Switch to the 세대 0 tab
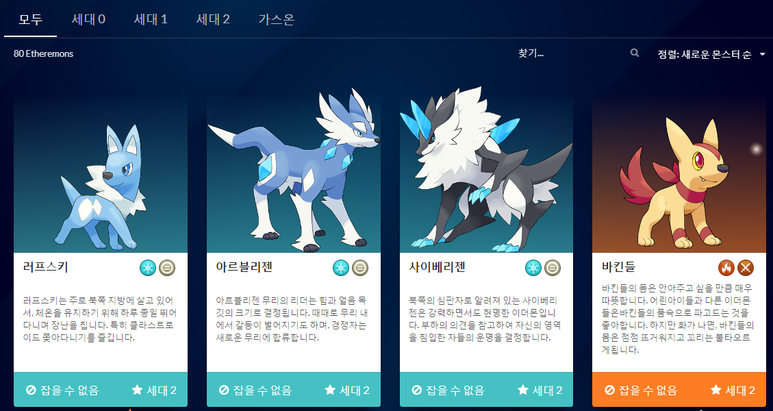Viewport: 773px width, 411px height. click(x=88, y=20)
